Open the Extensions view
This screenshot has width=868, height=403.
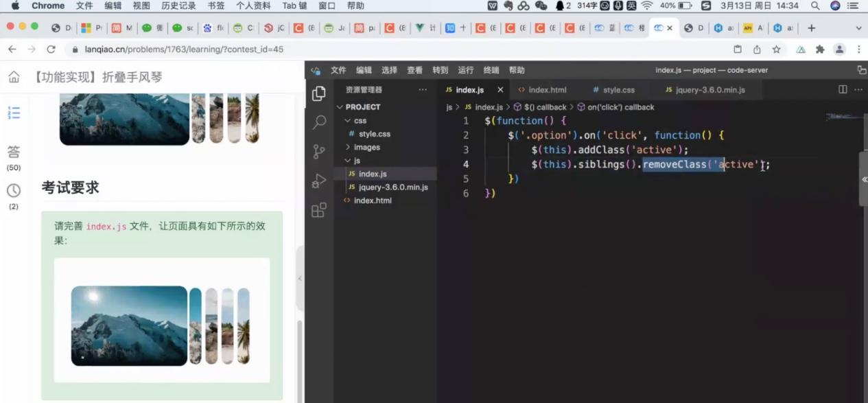coord(319,210)
